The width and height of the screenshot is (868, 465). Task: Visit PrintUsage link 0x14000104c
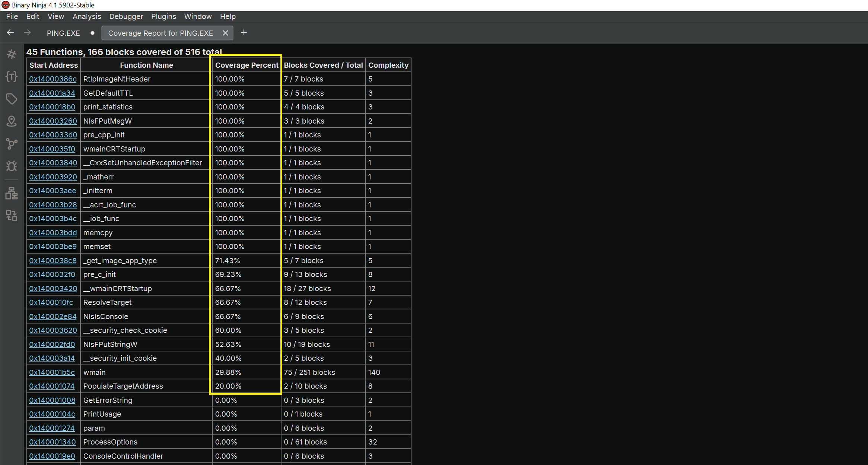[x=52, y=414]
